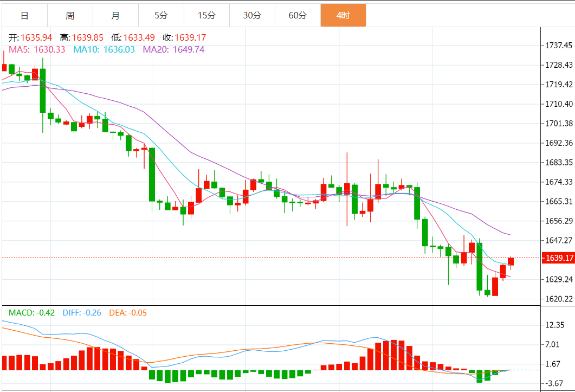
Task: Click the 1.67 MACD axis label
Action: pos(553,364)
